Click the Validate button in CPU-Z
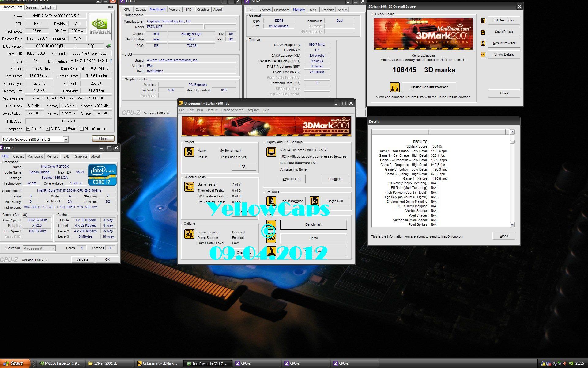Image resolution: width=588 pixels, height=368 pixels. [82, 259]
